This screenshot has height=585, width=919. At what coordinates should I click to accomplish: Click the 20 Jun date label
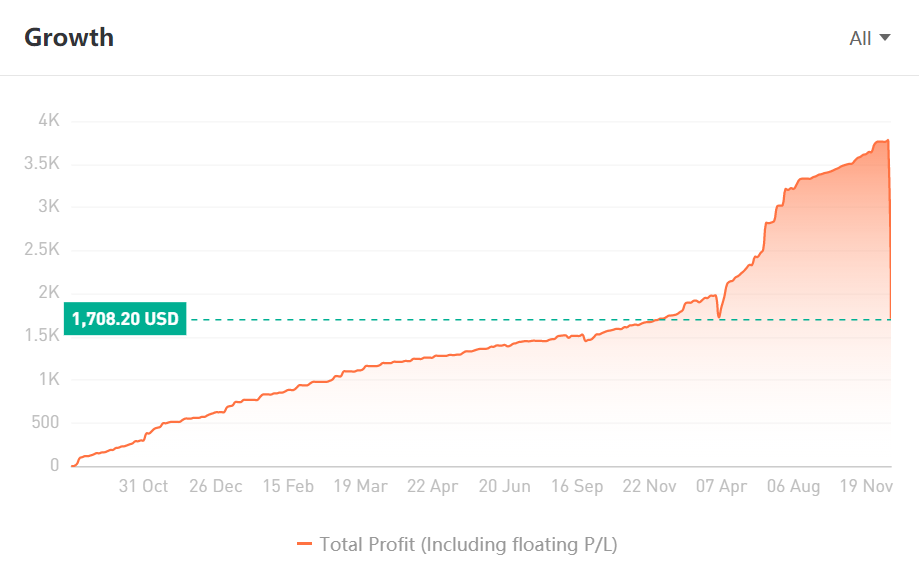click(x=504, y=486)
